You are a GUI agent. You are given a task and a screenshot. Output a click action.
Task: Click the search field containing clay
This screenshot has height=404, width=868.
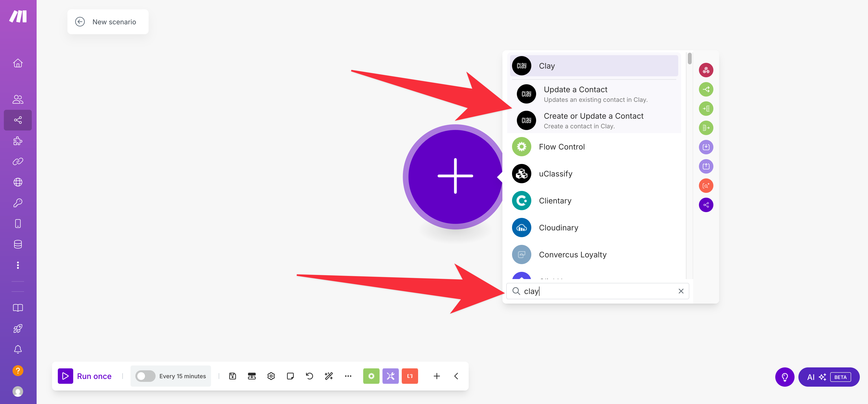[598, 291]
